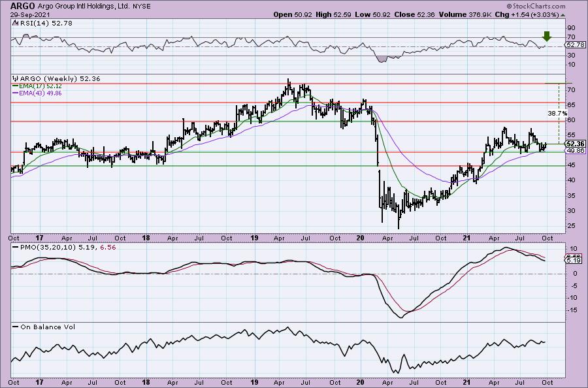Click the 52.36 price tag on the right axis

pyautogui.click(x=576, y=144)
